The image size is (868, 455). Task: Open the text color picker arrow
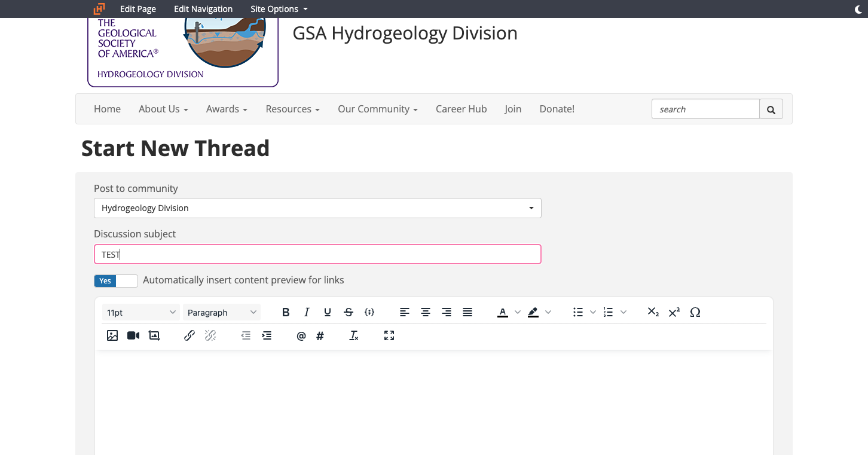[518, 312]
